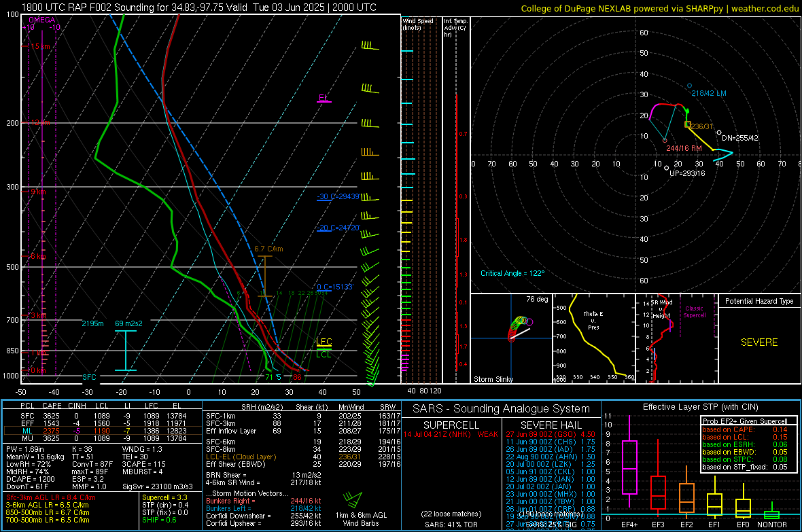
Task: Click the magenta EL marker on the Skew-T
Action: point(324,98)
